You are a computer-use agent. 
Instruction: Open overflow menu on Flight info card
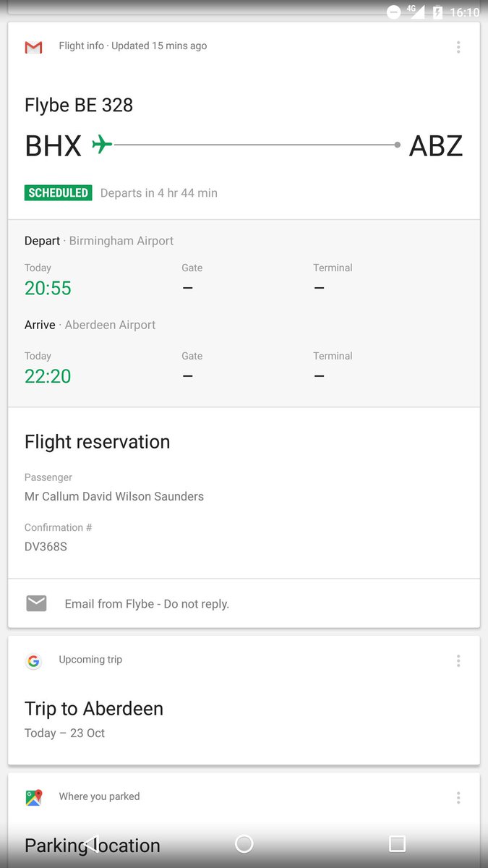458,47
